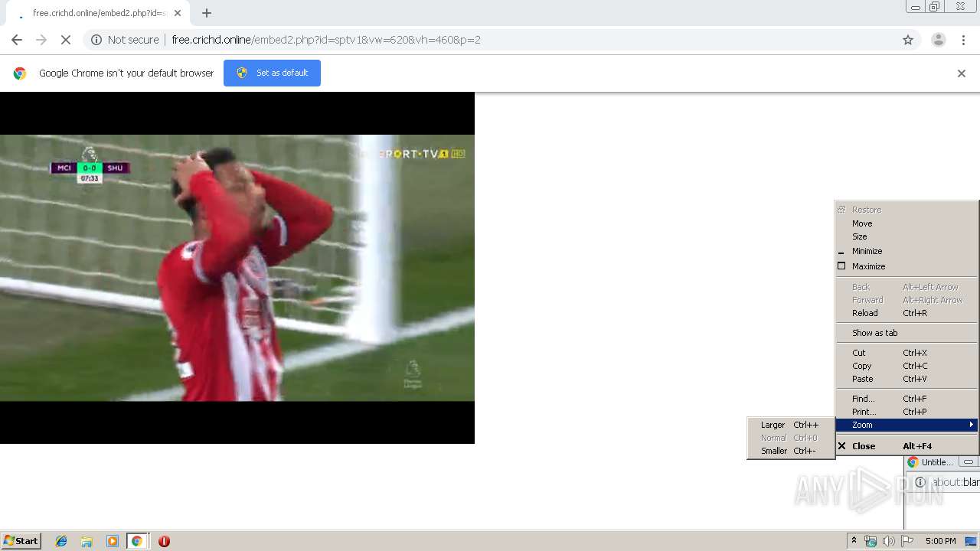Show hidden system tray icons

pyautogui.click(x=854, y=540)
